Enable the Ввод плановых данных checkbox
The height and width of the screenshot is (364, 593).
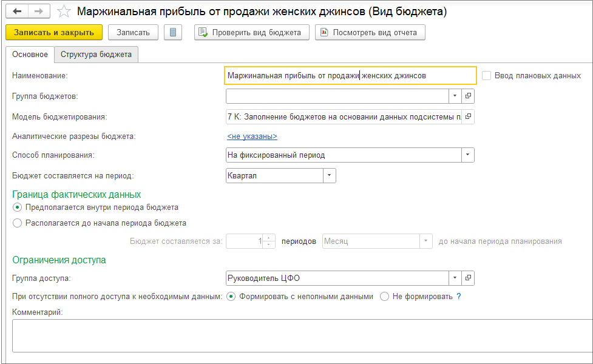coord(487,76)
